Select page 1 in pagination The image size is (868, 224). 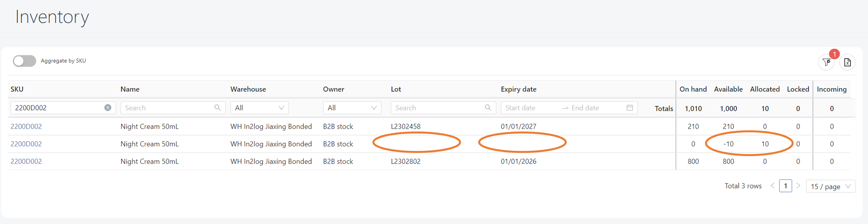point(786,186)
